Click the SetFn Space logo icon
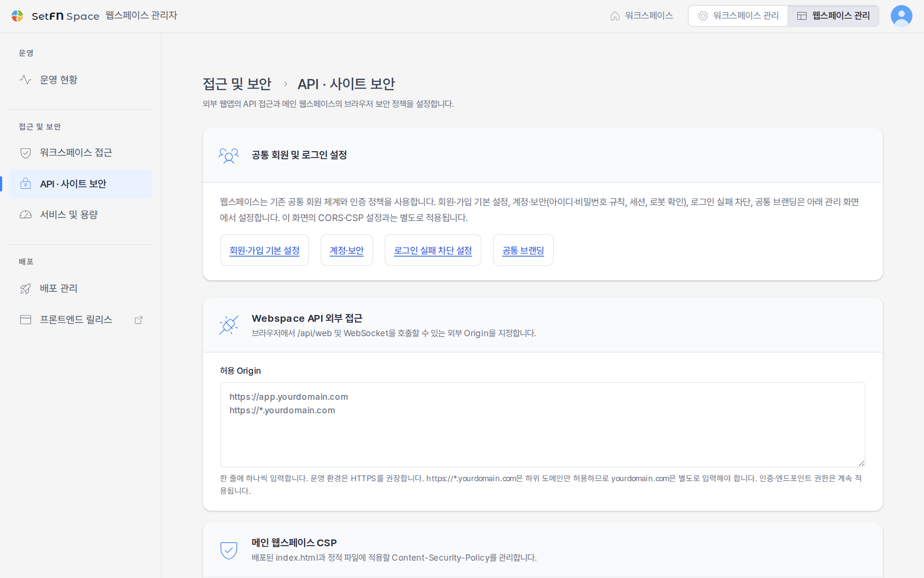This screenshot has width=924, height=578. click(17, 16)
